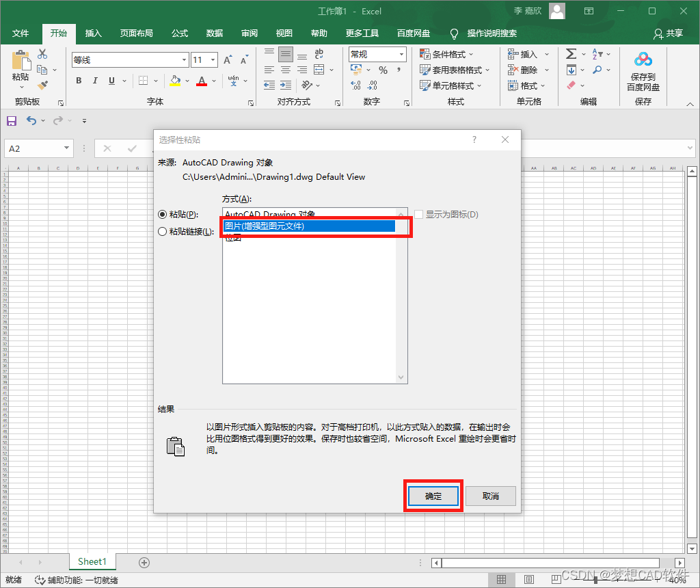Click the Save icon in quick access toolbar
The width and height of the screenshot is (700, 588).
tap(12, 120)
